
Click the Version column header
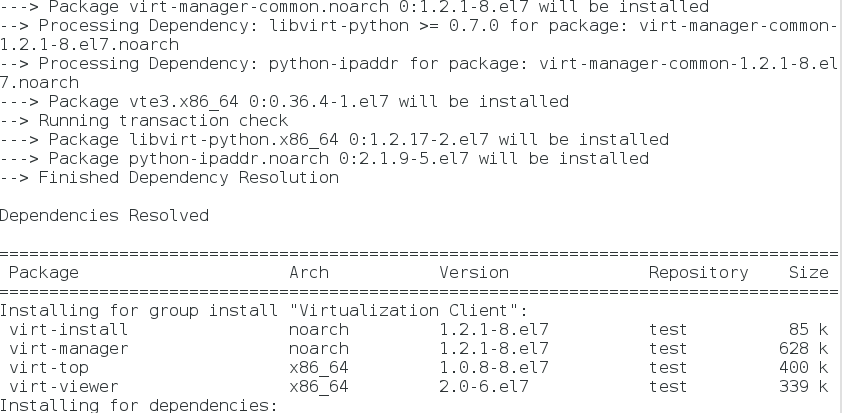[474, 272]
